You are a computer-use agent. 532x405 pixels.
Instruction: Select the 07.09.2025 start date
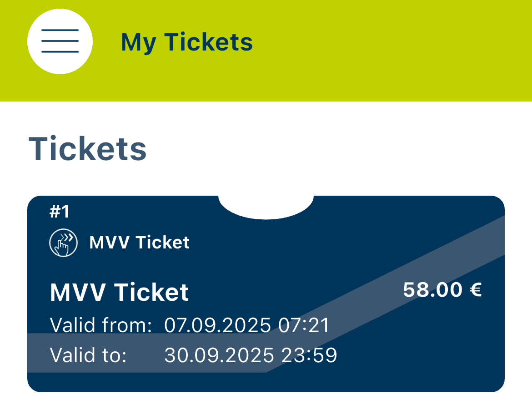pyautogui.click(x=216, y=326)
